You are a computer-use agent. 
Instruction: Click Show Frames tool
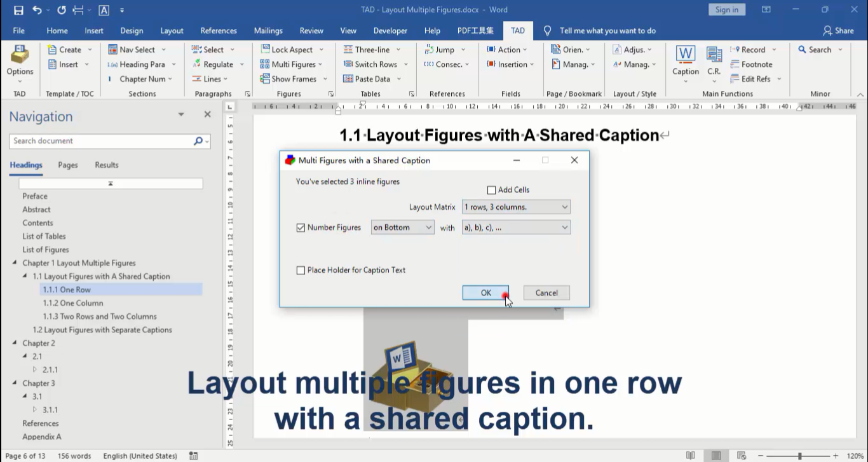(x=294, y=79)
